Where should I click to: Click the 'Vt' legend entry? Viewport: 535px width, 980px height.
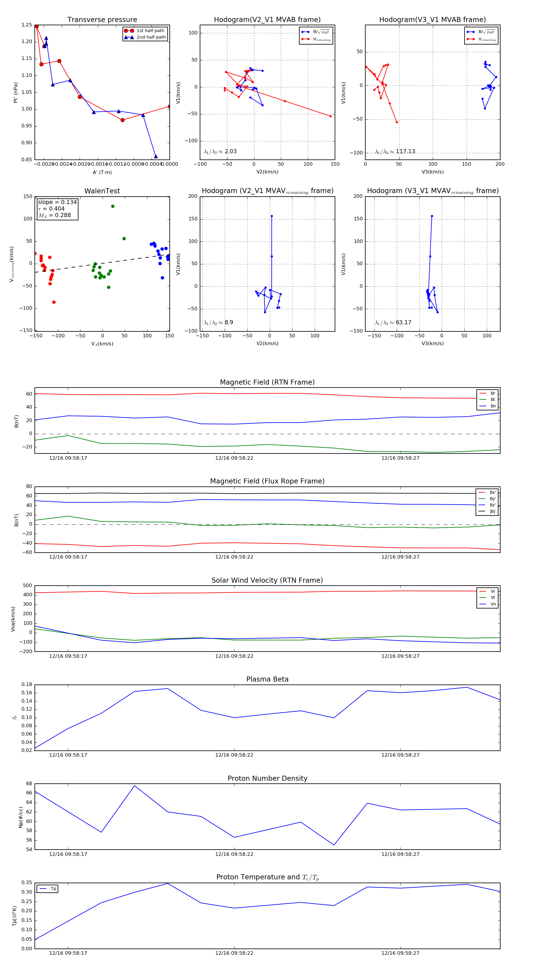(487, 598)
